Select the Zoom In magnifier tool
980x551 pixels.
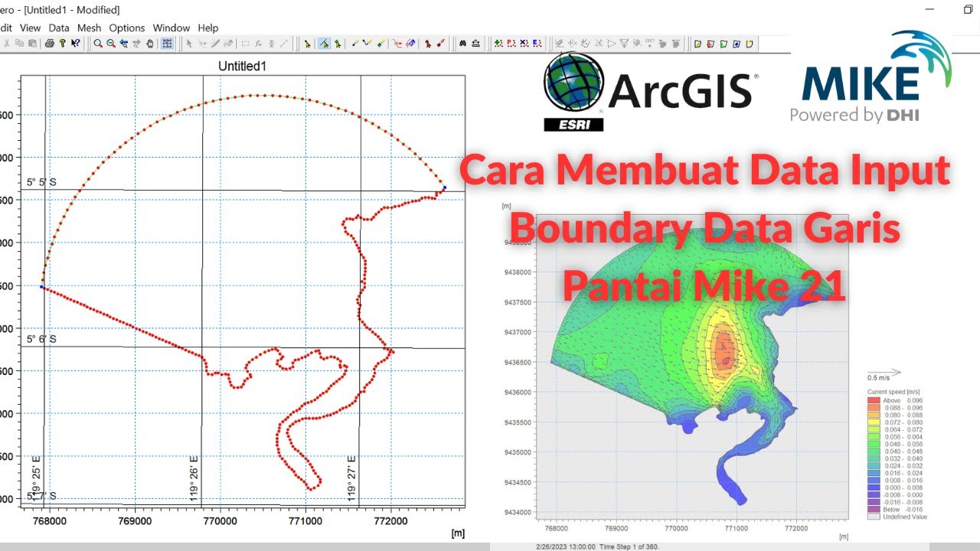(98, 44)
